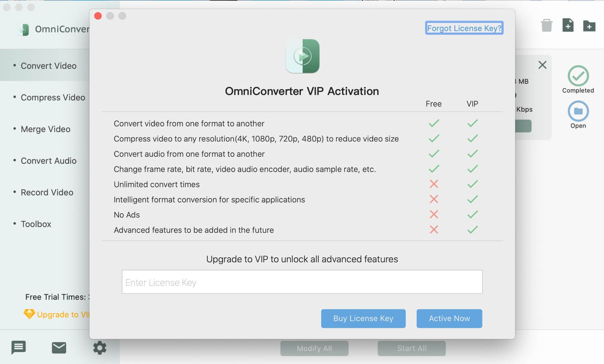Click the "VIP" column header
Viewport: 604px width, 364px height.
click(472, 104)
